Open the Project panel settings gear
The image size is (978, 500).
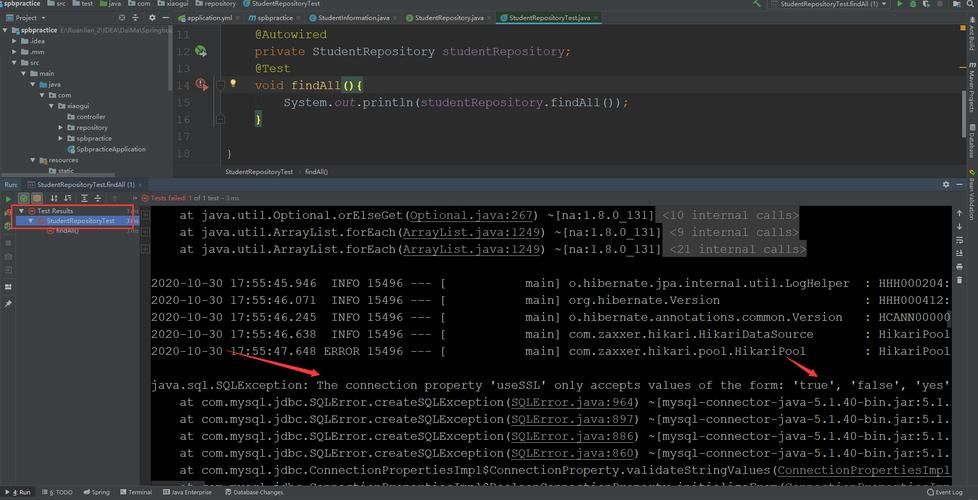pyautogui.click(x=152, y=18)
